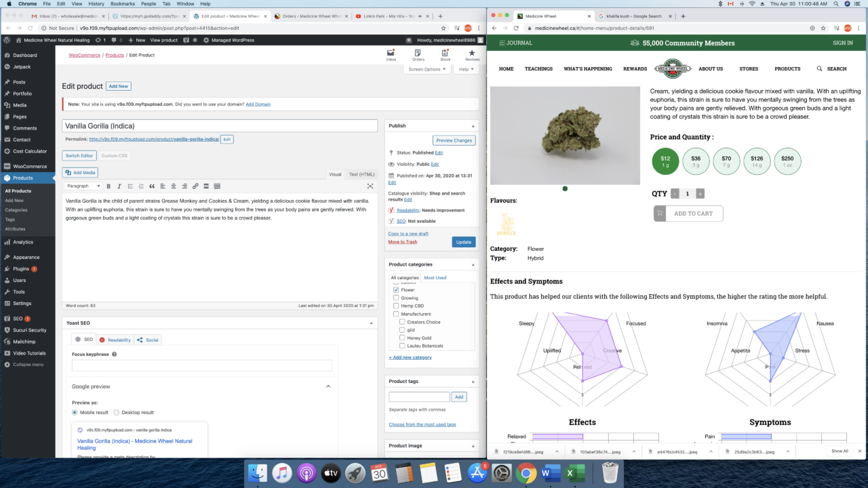Open the Paragraph format dropdown
This screenshot has width=868, height=488.
click(x=83, y=186)
